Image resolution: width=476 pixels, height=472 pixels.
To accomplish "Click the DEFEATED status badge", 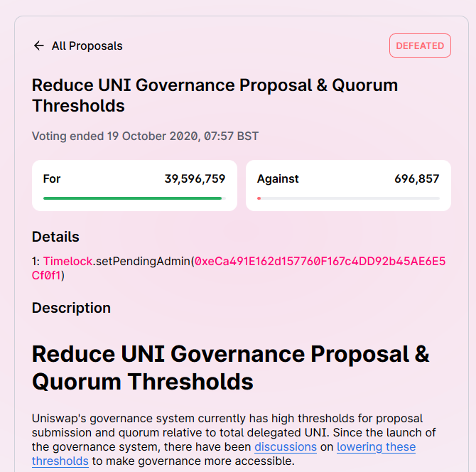I will [420, 45].
